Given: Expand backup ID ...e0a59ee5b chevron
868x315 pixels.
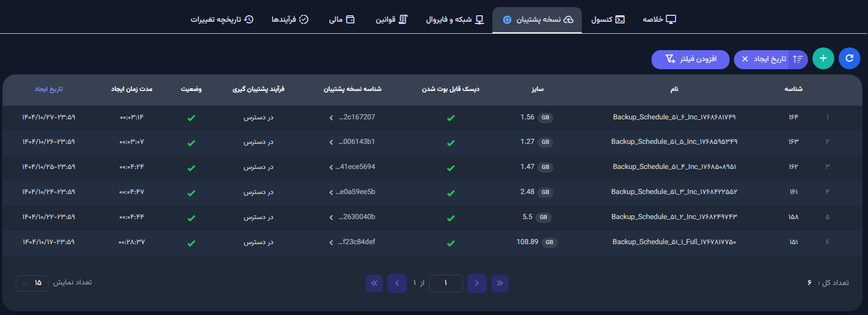Looking at the screenshot, I should pos(331,192).
